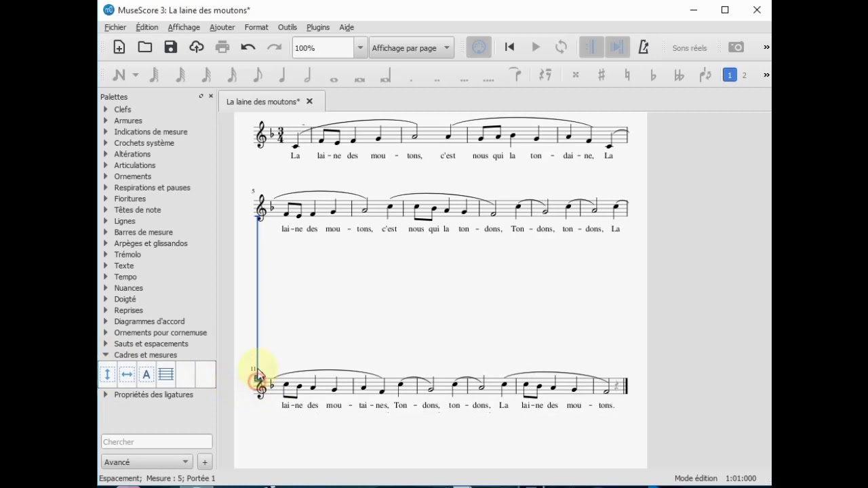
Task: Toggle note input mode N icon
Action: 119,75
